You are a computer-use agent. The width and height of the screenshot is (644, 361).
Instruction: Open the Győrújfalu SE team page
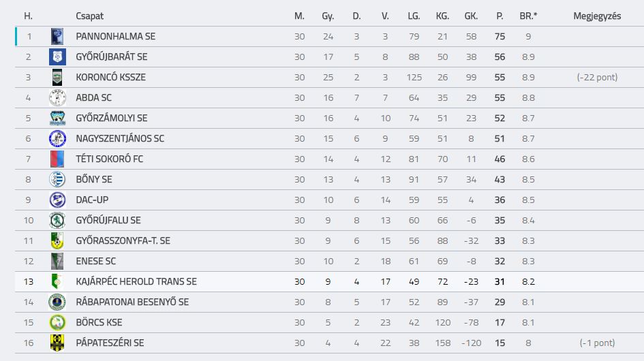pyautogui.click(x=108, y=220)
